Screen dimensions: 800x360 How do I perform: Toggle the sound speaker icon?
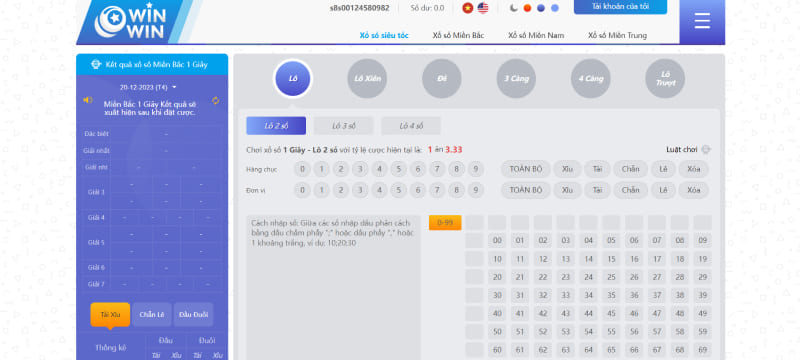(88, 100)
